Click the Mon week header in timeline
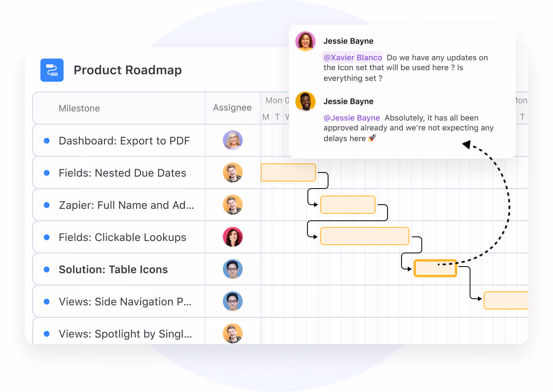This screenshot has width=553, height=392. [x=277, y=100]
